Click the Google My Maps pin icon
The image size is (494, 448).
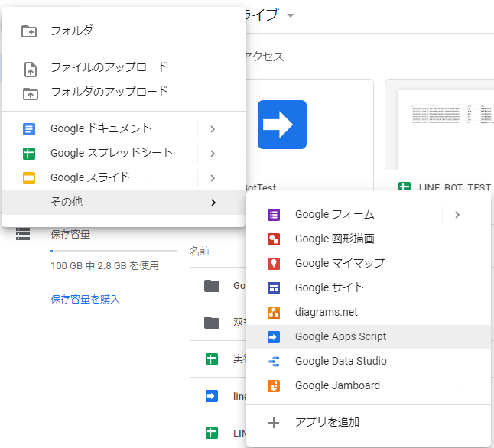pos(274,264)
